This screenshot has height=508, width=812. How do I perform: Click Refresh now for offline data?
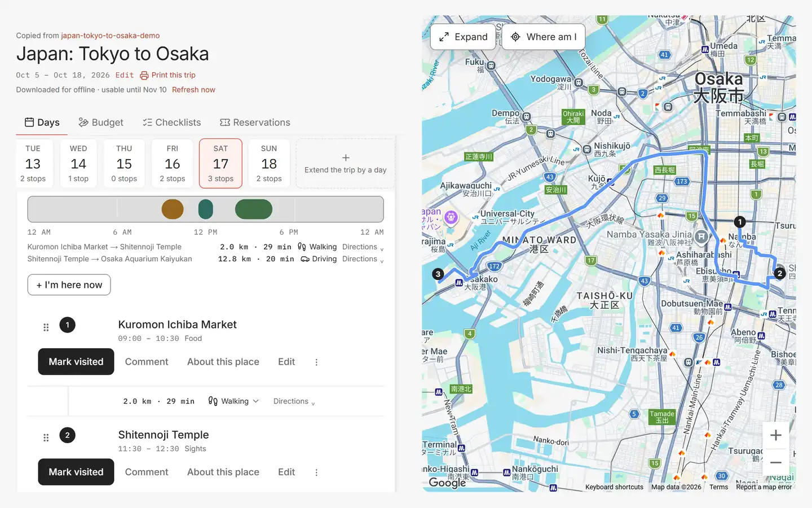(x=193, y=90)
